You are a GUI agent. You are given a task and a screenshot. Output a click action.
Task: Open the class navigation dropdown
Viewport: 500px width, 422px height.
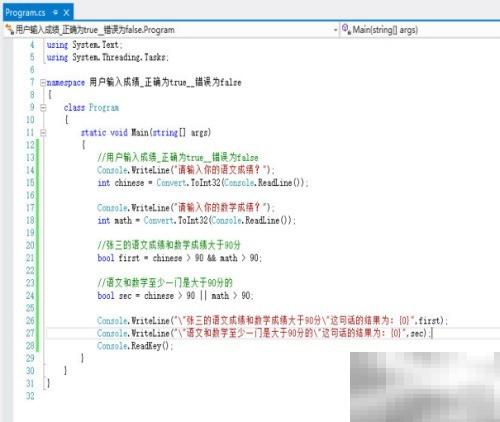(x=336, y=30)
